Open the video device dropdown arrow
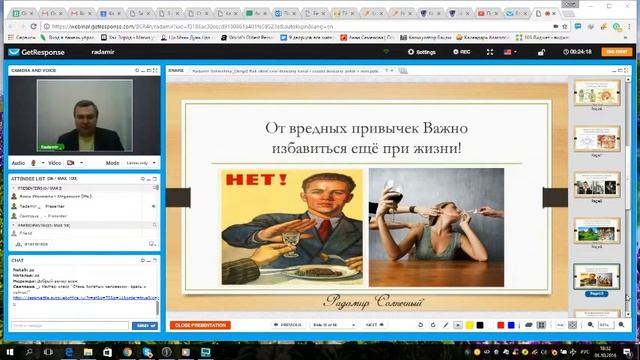640x360 pixels. coord(81,163)
